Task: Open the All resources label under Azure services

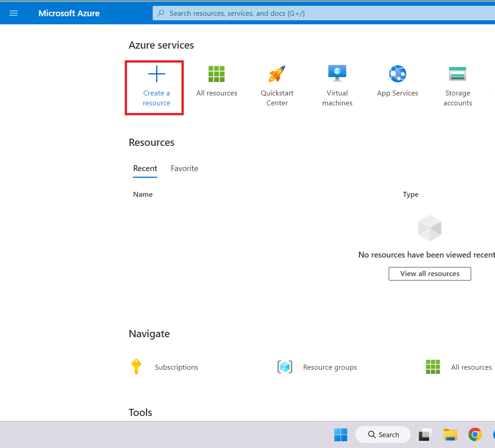Action: pos(217,93)
